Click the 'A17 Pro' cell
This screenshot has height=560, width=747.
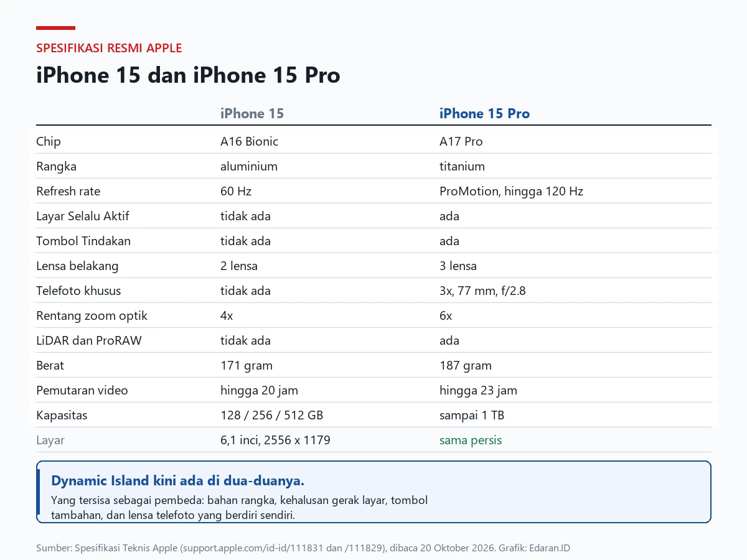(x=461, y=141)
